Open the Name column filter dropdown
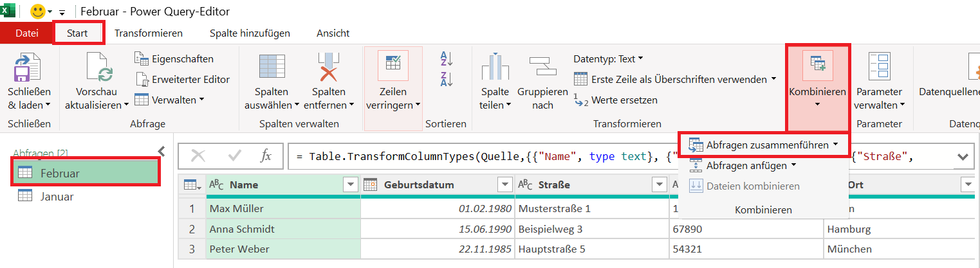 click(351, 185)
